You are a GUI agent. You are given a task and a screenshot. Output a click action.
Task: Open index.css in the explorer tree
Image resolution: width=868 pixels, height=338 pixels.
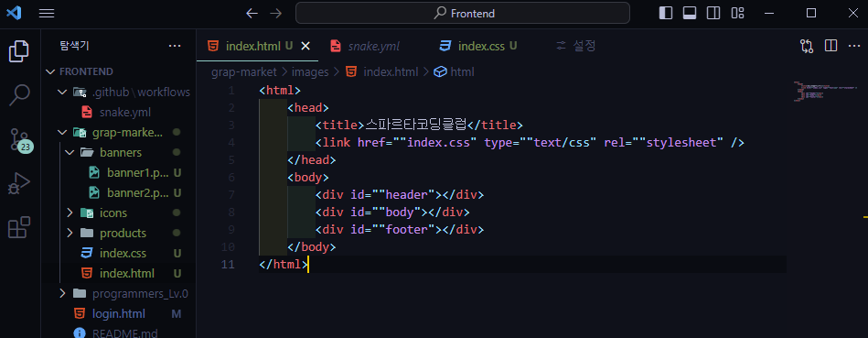(123, 253)
